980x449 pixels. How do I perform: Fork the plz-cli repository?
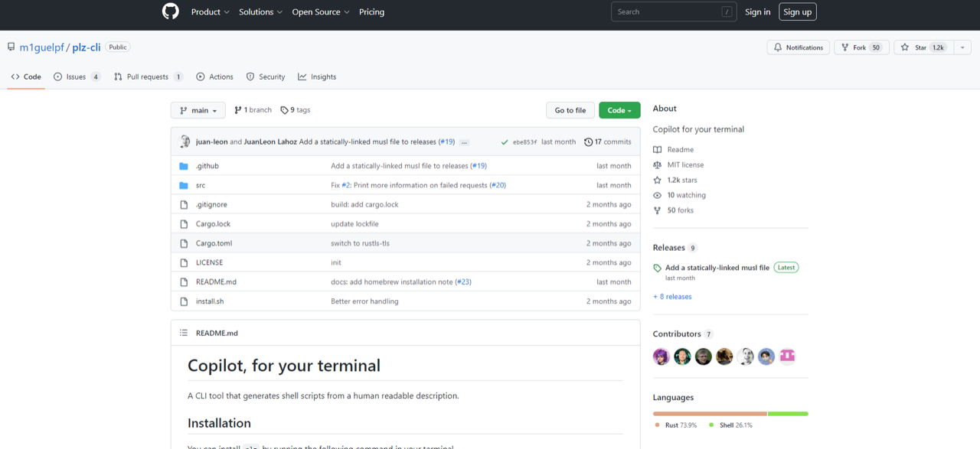point(862,47)
